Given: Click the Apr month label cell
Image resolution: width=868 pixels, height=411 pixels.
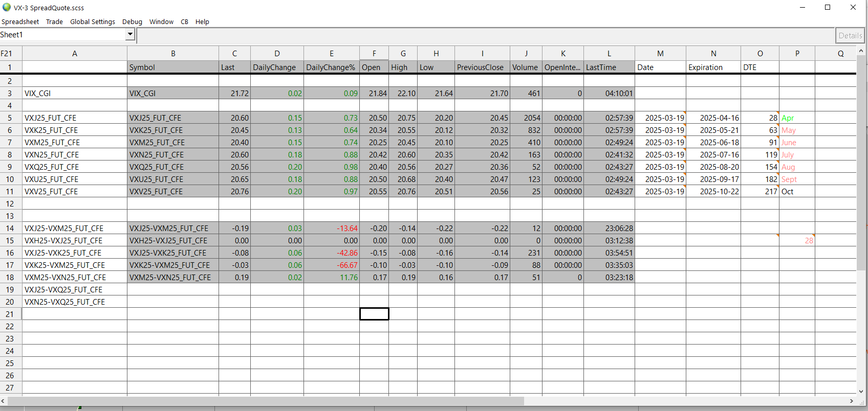Looking at the screenshot, I should pyautogui.click(x=797, y=118).
